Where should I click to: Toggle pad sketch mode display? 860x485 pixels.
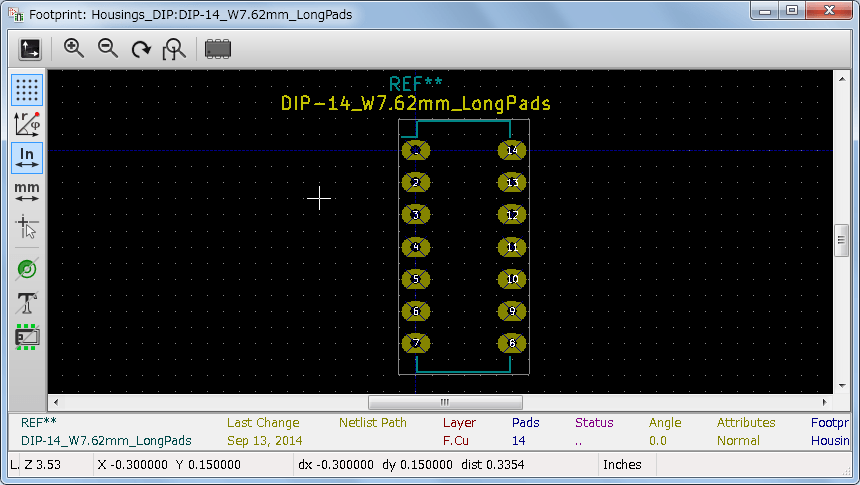click(27, 269)
